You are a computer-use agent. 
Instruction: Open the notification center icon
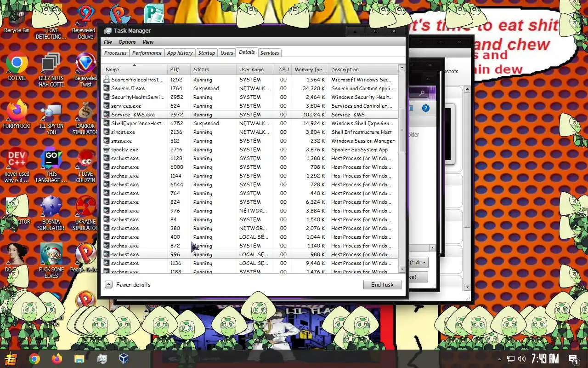tap(573, 359)
